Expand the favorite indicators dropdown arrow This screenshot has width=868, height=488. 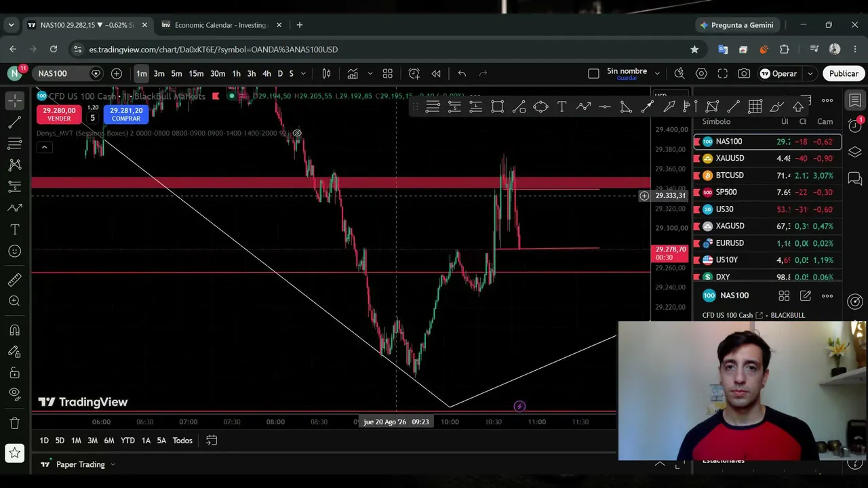tap(370, 73)
